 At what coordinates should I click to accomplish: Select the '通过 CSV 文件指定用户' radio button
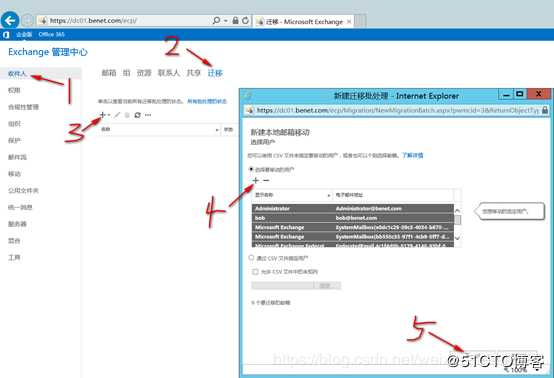click(x=251, y=258)
